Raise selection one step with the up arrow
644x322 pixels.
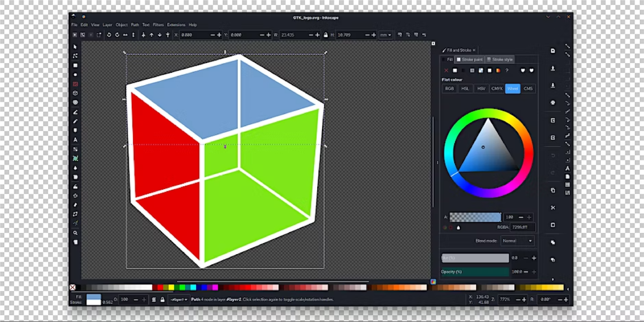tap(152, 35)
